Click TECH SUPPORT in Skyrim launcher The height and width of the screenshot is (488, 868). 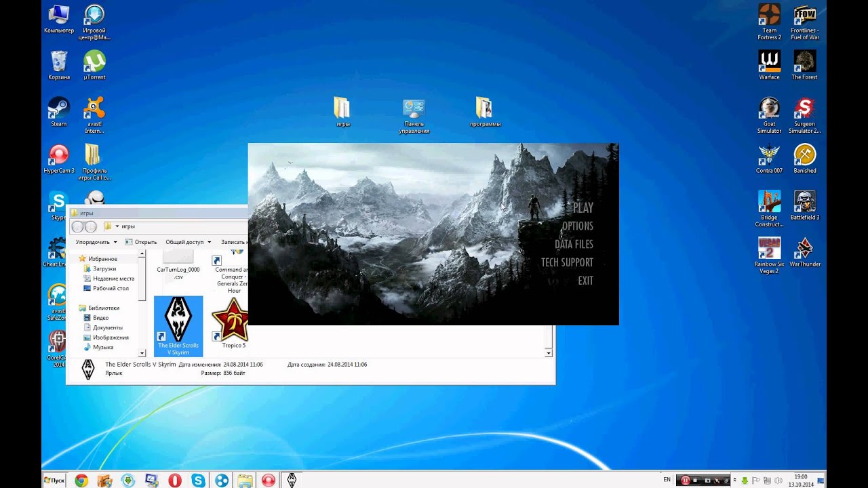tap(567, 262)
